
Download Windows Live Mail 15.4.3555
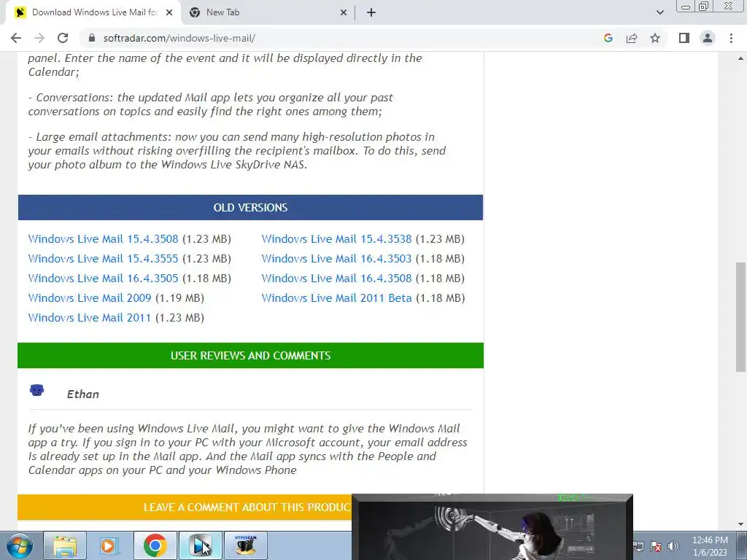(103, 259)
